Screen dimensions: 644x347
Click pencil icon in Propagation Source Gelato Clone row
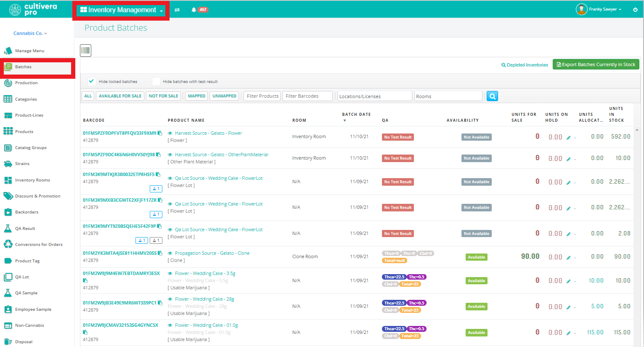tap(568, 258)
